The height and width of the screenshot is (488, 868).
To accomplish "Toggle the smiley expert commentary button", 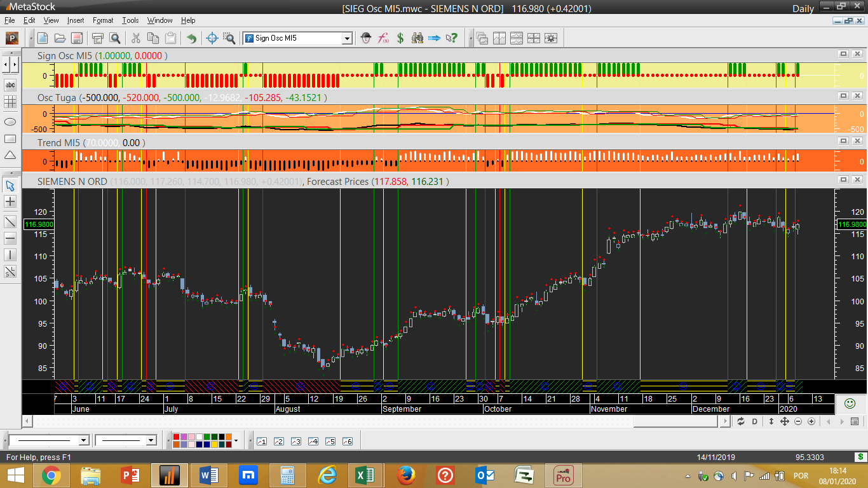I will click(850, 403).
